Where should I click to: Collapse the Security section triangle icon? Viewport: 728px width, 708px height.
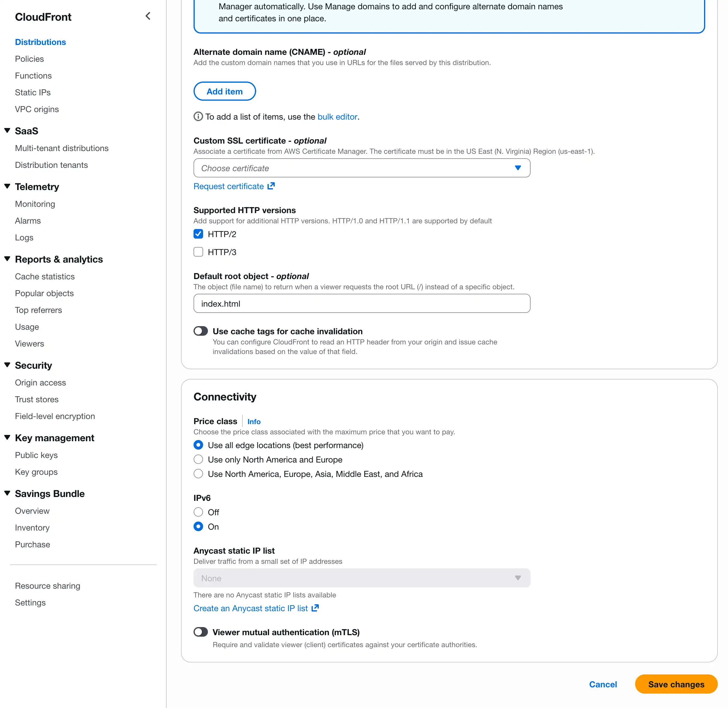coord(7,365)
